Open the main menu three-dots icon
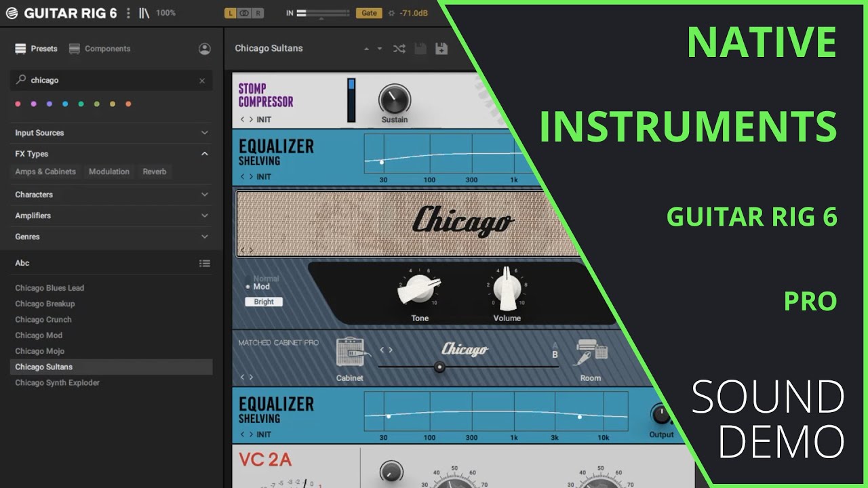 [128, 13]
